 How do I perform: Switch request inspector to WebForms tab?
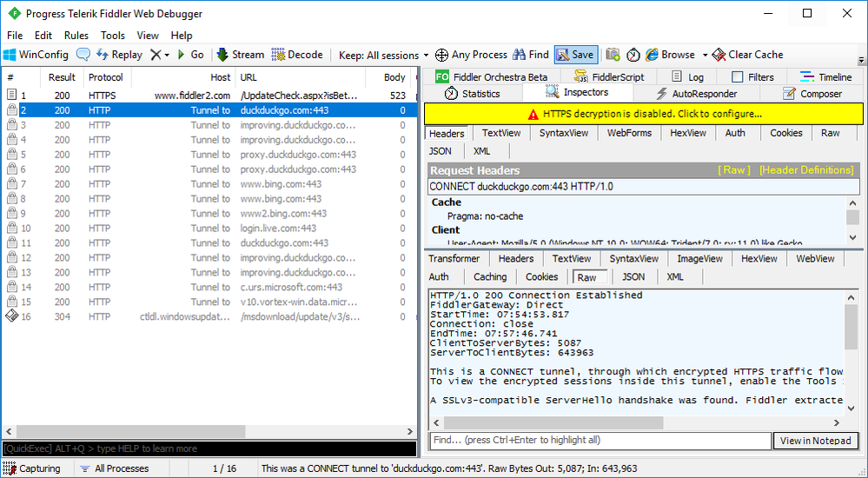[629, 133]
